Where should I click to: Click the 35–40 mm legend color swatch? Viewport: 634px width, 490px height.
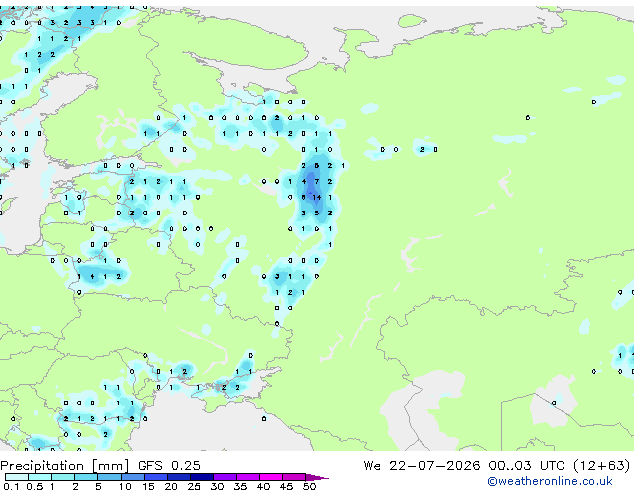coord(247,477)
